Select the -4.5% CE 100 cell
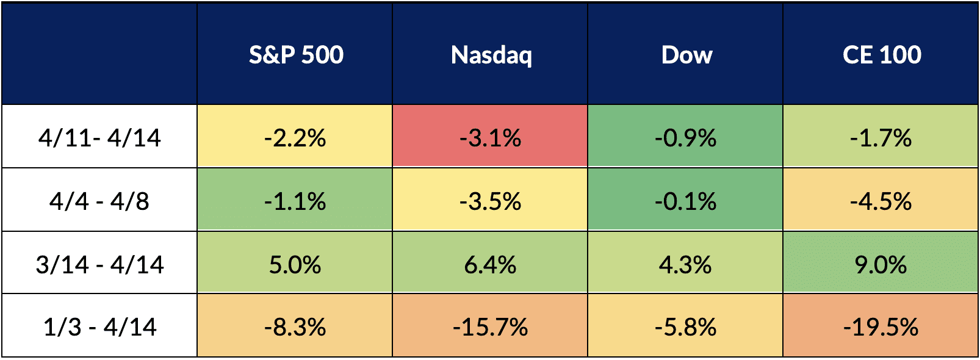Screen dimensions: 980x360 [881, 201]
